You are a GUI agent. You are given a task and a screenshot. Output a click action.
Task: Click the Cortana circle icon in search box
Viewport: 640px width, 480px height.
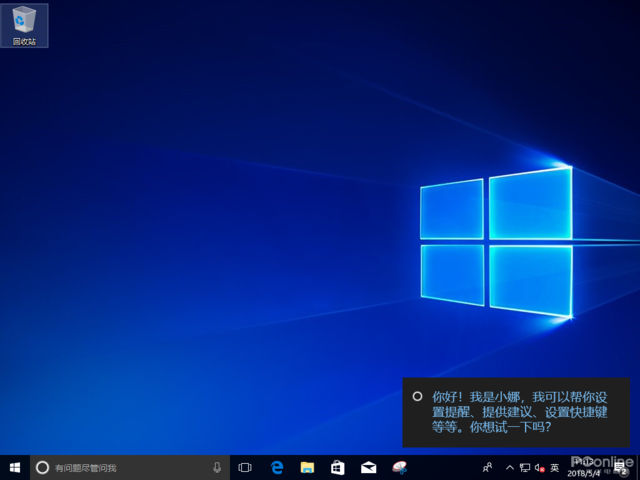pyautogui.click(x=42, y=467)
